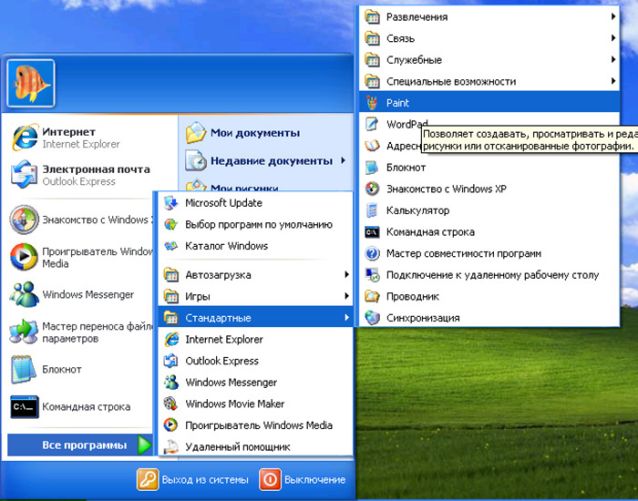Click the Развлечения folder entry

[489, 17]
